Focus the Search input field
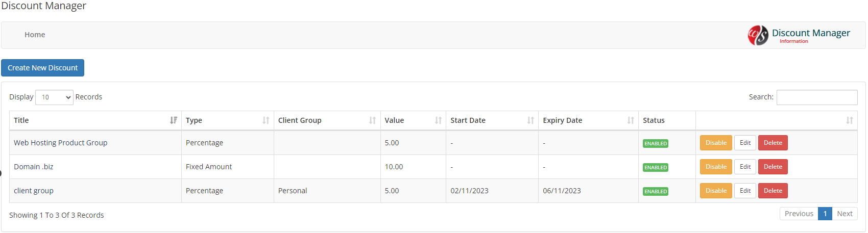The height and width of the screenshot is (233, 868). tap(817, 97)
